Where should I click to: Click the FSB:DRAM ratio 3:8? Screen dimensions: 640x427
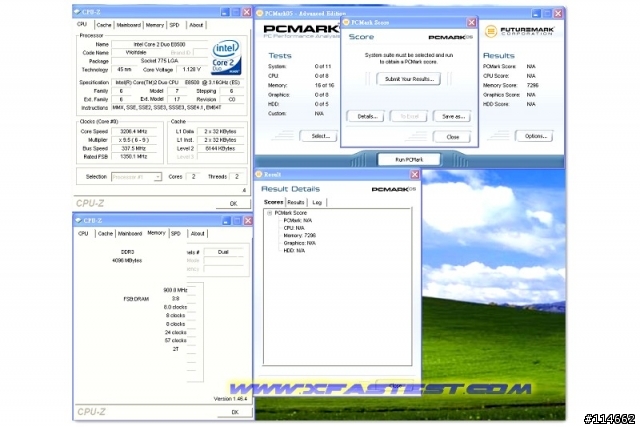(176, 299)
